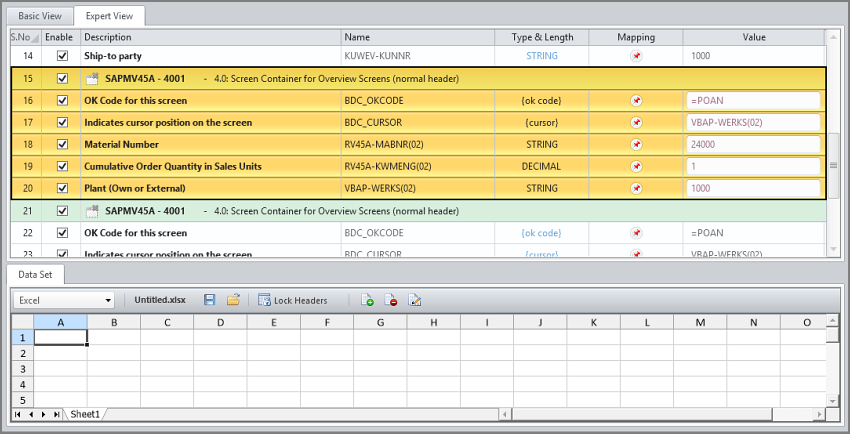Image resolution: width=850 pixels, height=434 pixels.
Task: Click the Value field containing 24000
Action: click(753, 144)
